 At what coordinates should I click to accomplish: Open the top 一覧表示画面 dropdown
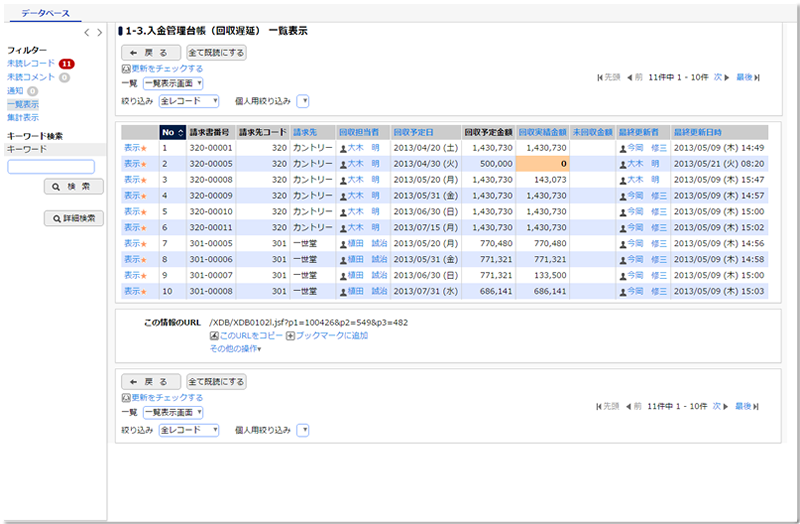click(173, 84)
